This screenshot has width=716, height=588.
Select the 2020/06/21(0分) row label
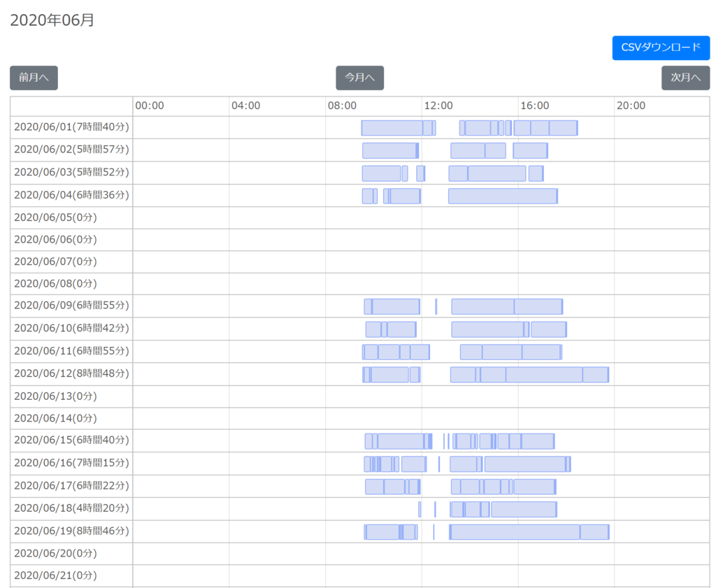coord(55,575)
